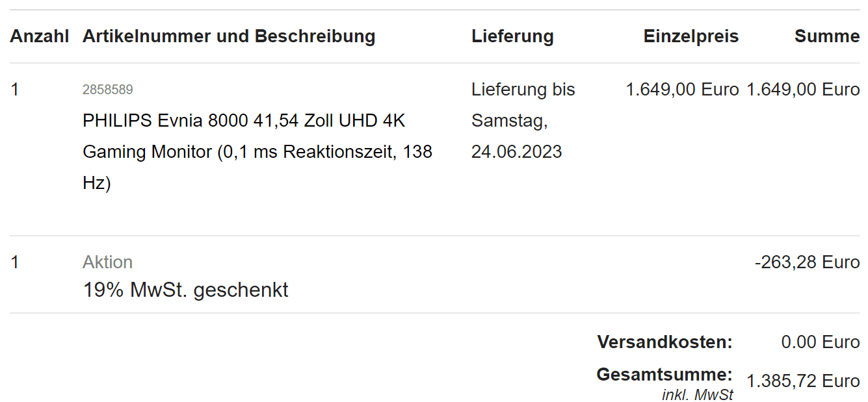Click the total amount 1.385,72 Euro
Viewport: 868px width, 402px height.
(803, 381)
